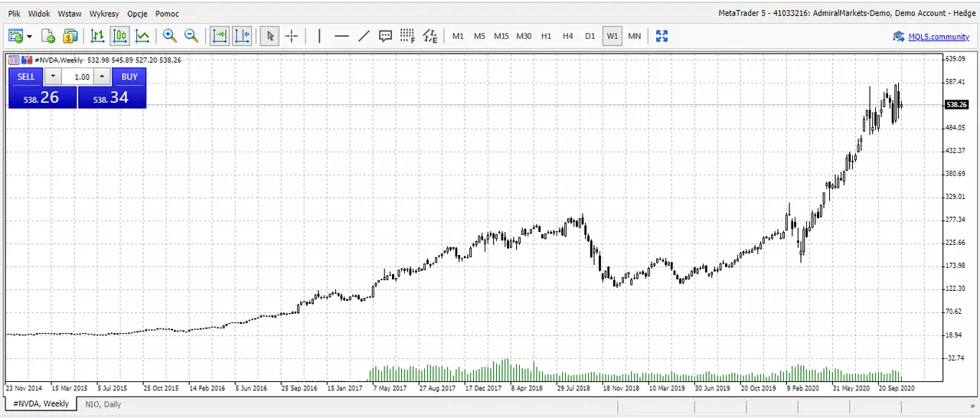Set timeframe to D1
The height and width of the screenshot is (418, 980).
pyautogui.click(x=590, y=36)
